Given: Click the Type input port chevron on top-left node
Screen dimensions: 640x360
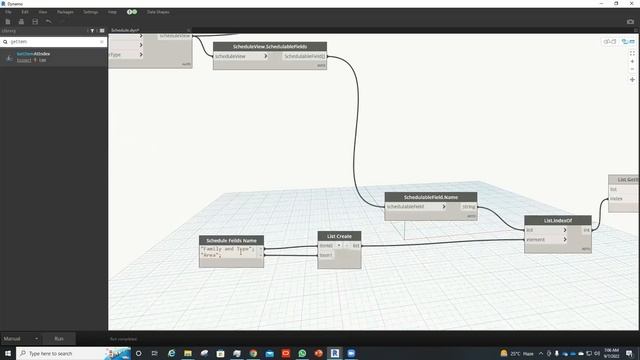Looking at the screenshot, I should click(141, 54).
